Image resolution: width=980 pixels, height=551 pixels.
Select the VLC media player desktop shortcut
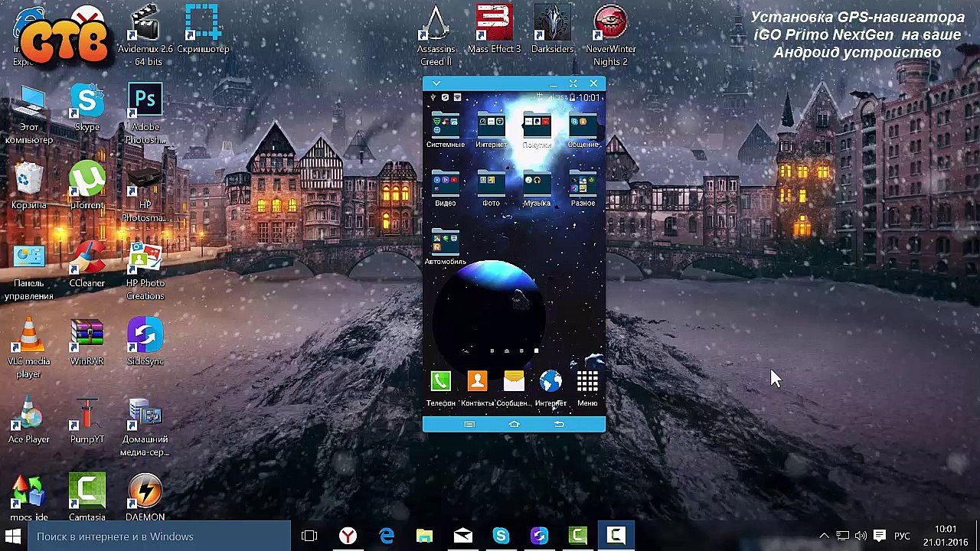click(x=29, y=349)
